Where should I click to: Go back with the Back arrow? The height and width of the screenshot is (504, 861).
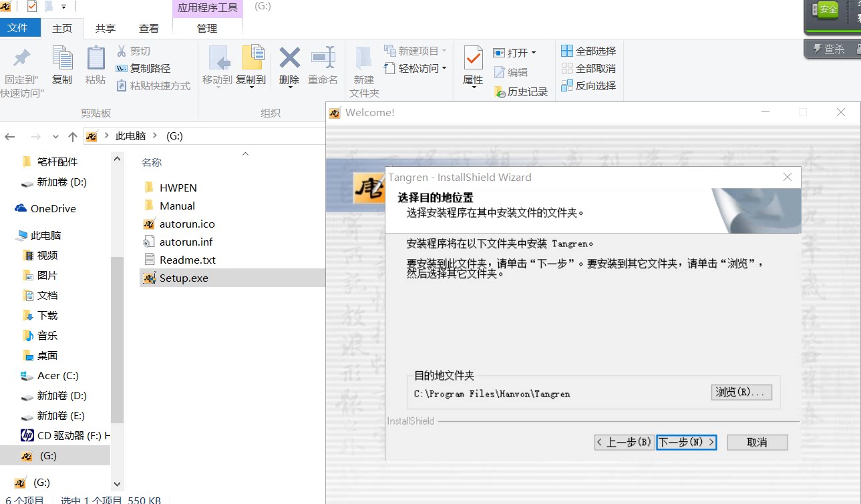10,136
